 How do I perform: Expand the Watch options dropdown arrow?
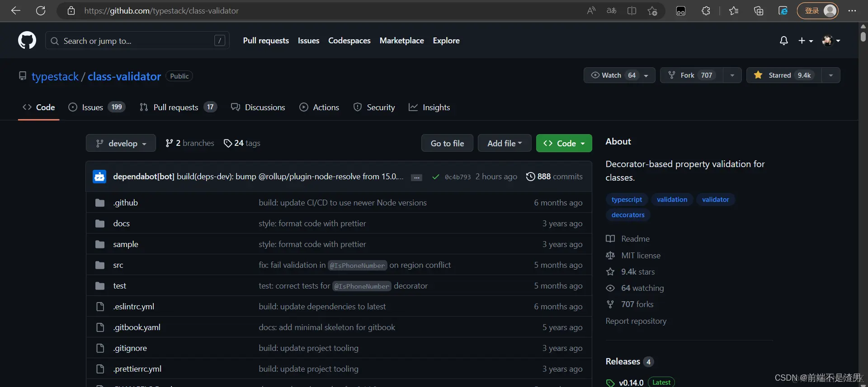click(646, 75)
